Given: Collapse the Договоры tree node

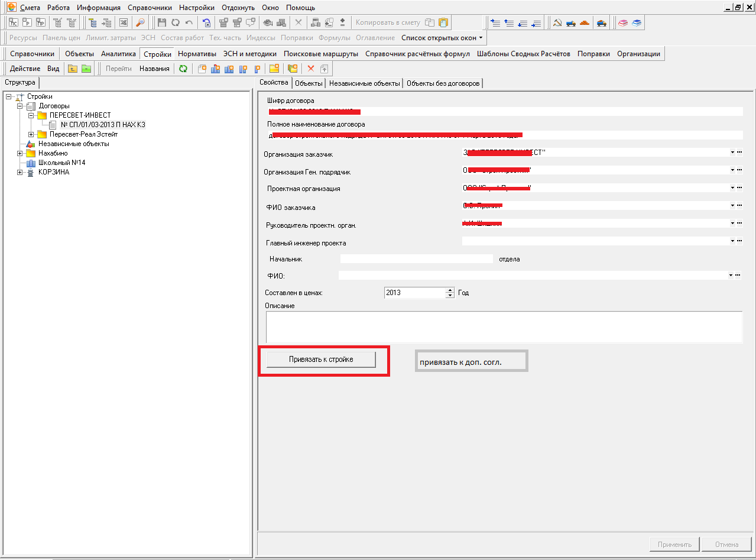Looking at the screenshot, I should (20, 106).
